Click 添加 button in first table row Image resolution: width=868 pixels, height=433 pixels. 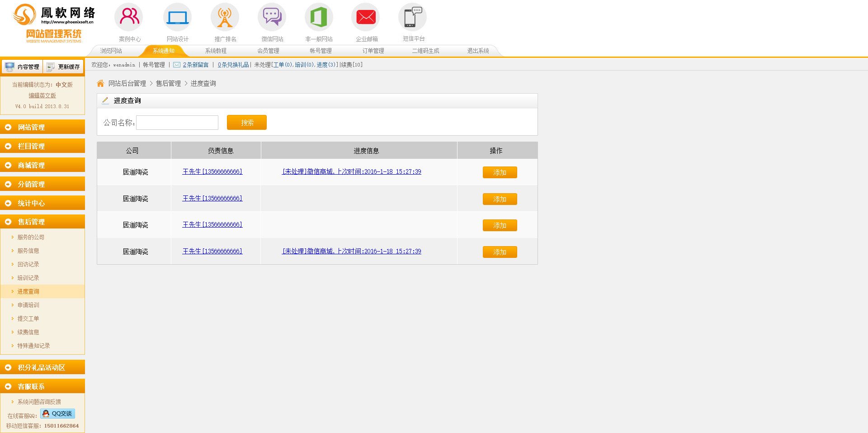pyautogui.click(x=500, y=172)
